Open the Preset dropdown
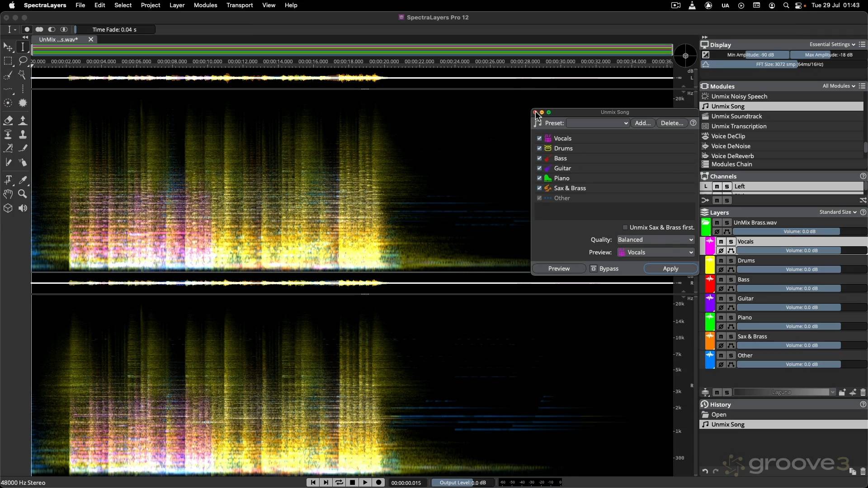The width and height of the screenshot is (868, 488). [x=598, y=123]
